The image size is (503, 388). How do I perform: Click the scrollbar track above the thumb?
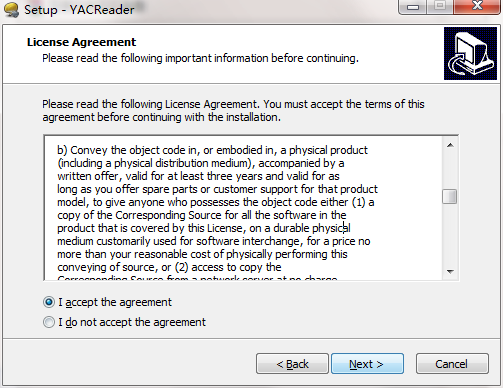(450, 171)
